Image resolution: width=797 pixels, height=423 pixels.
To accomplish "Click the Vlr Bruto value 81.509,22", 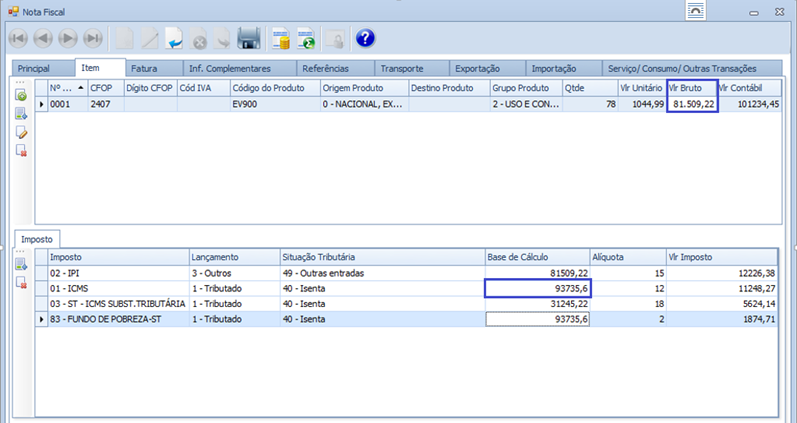I will point(693,103).
